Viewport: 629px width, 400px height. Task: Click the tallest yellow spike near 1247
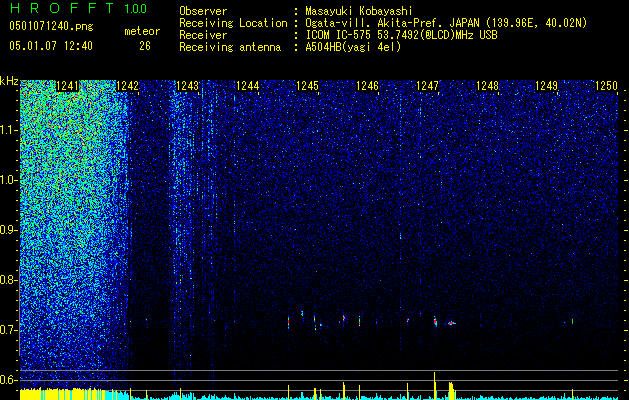click(x=434, y=386)
